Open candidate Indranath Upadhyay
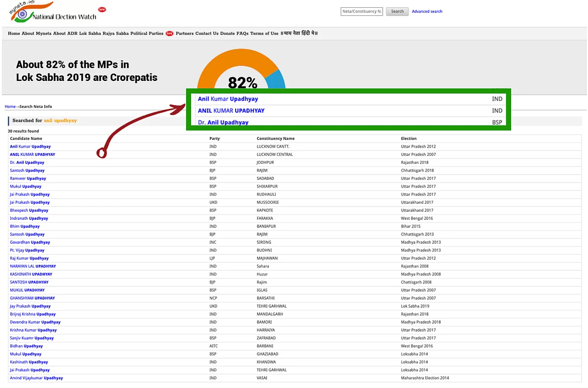This screenshot has width=588, height=388. coord(29,218)
